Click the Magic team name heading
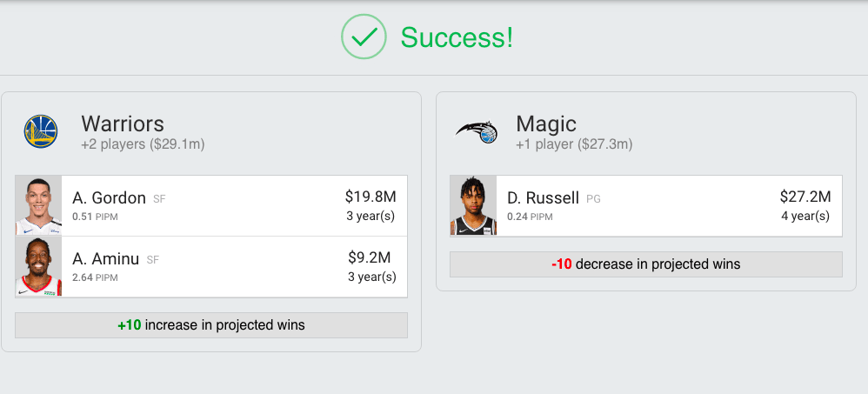 546,124
